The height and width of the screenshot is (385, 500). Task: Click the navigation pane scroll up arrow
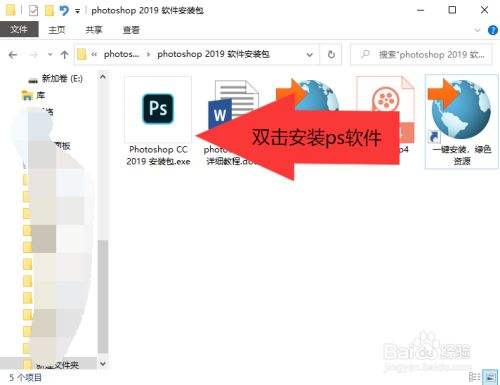click(103, 77)
